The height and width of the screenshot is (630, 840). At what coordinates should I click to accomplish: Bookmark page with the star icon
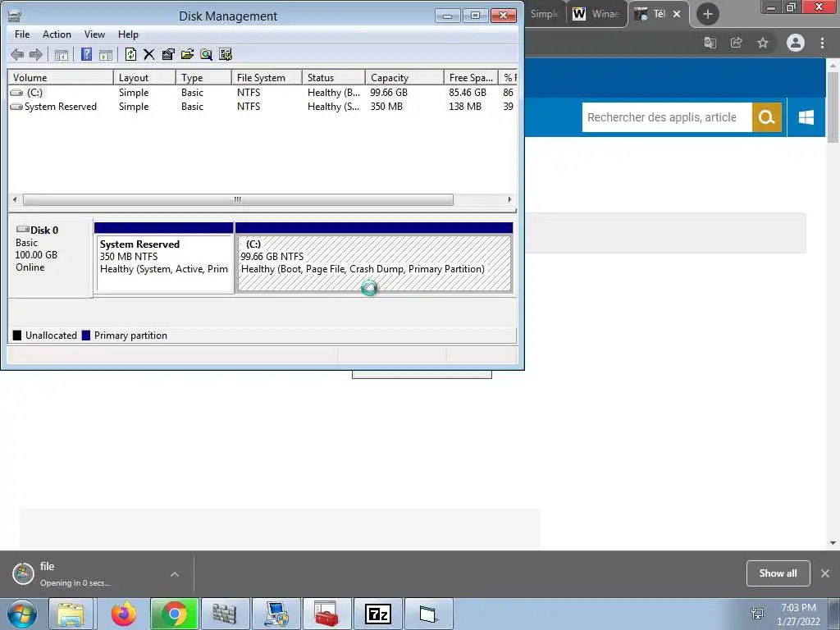tap(763, 43)
